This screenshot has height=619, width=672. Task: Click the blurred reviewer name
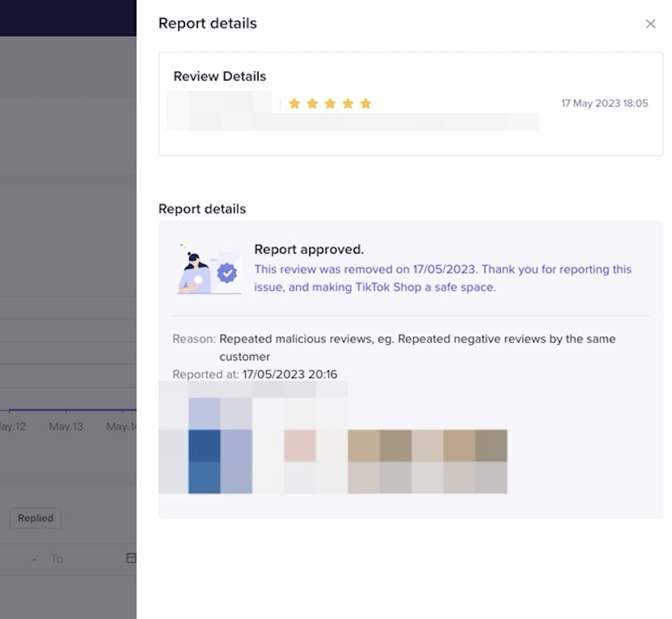coord(219,102)
